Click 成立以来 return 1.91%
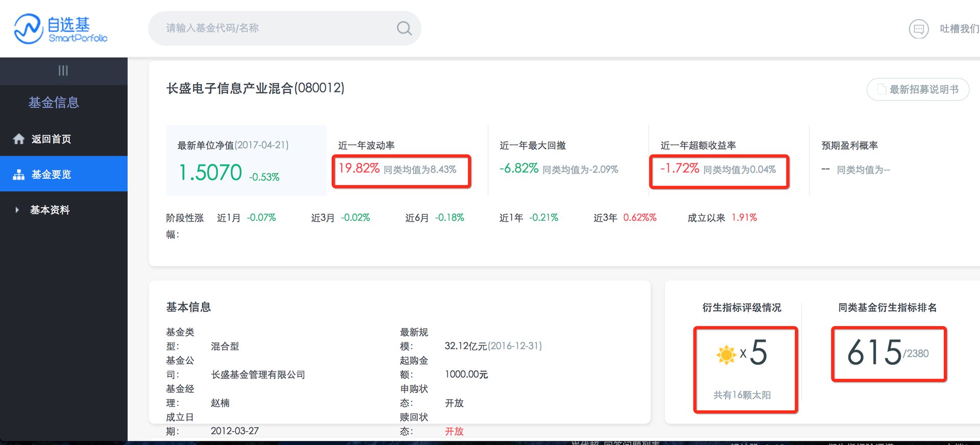This screenshot has height=445, width=980. [x=744, y=218]
